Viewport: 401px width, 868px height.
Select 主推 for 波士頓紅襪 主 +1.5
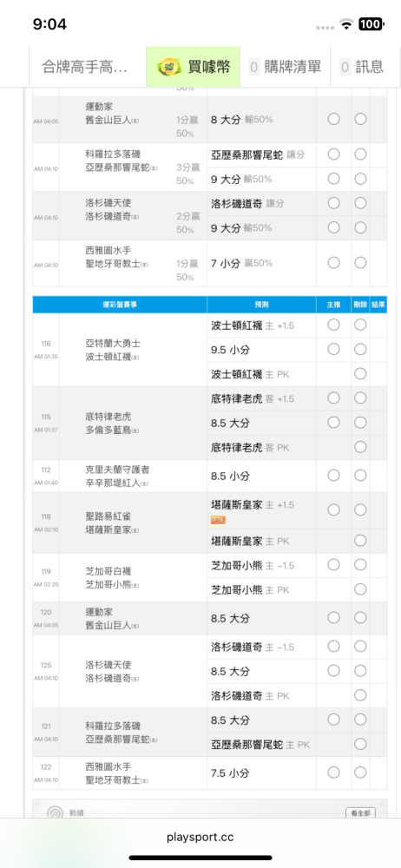pos(333,325)
